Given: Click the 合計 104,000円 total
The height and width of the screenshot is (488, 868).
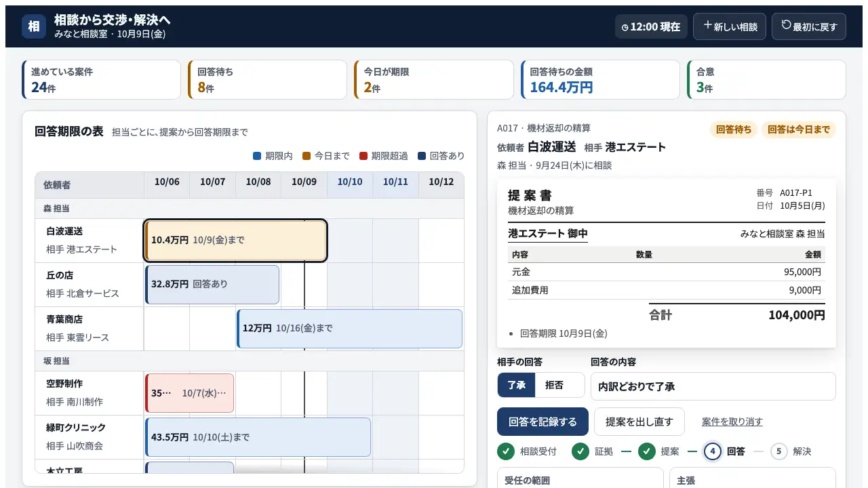Looking at the screenshot, I should (737, 315).
